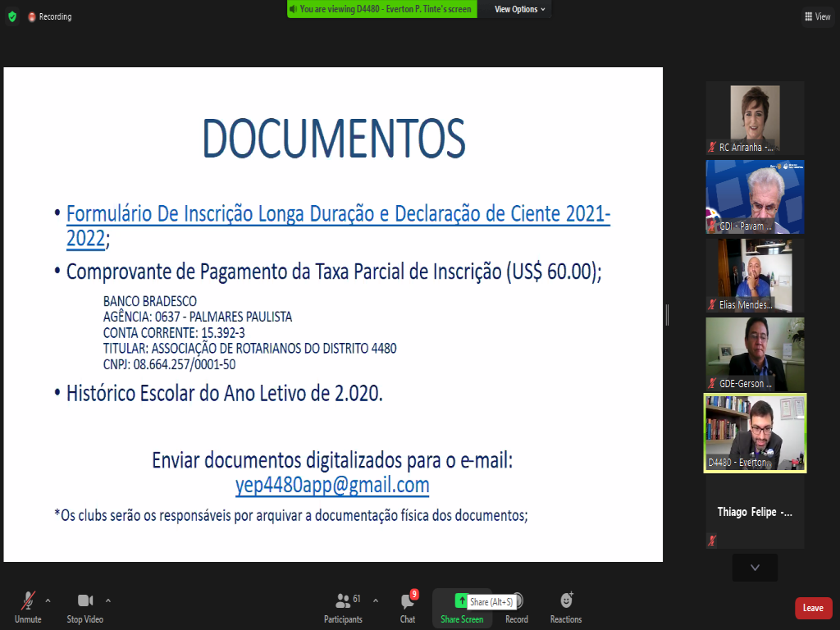Open the View Options dropdown
Screen dimensions: 840x630
click(x=520, y=9)
